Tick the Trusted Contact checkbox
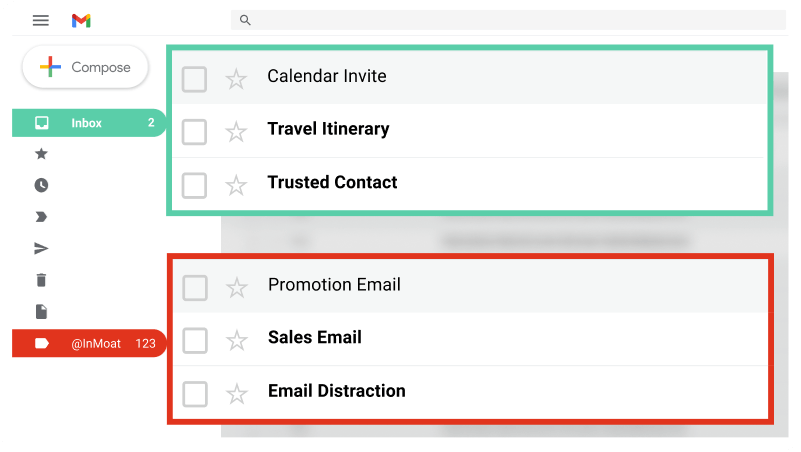The image size is (801, 452). point(194,185)
